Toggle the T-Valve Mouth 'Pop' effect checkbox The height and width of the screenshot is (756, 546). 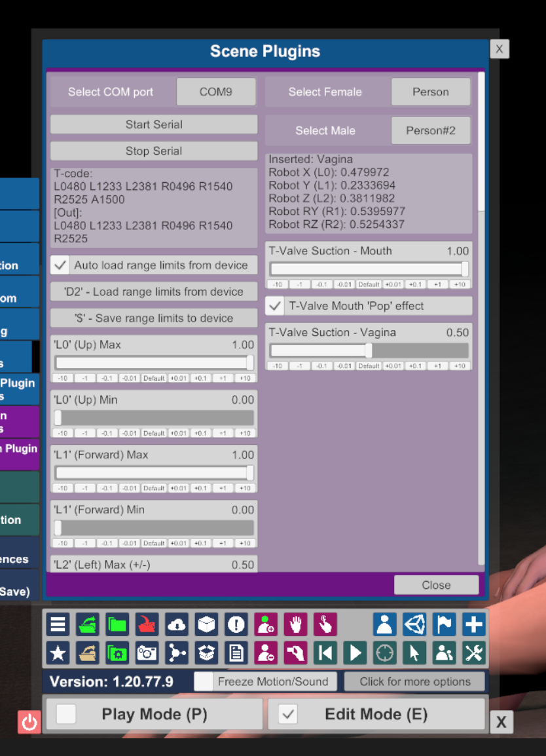[x=275, y=306]
